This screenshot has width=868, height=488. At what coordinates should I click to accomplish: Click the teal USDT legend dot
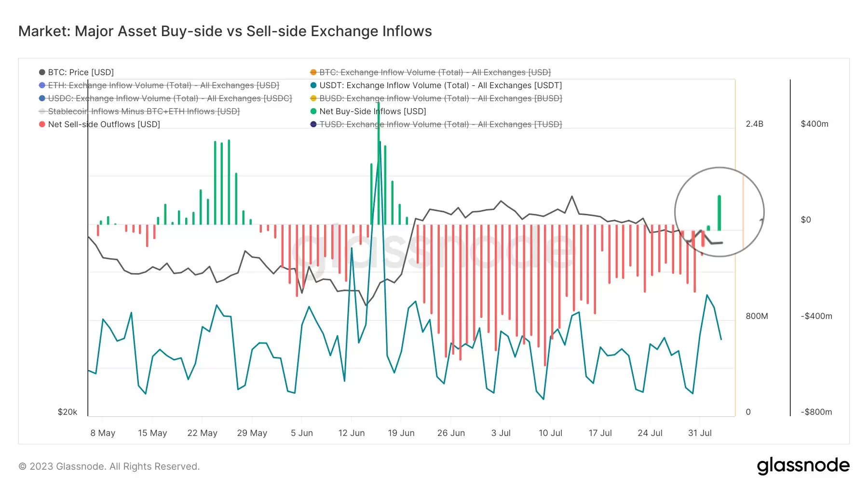coord(313,85)
